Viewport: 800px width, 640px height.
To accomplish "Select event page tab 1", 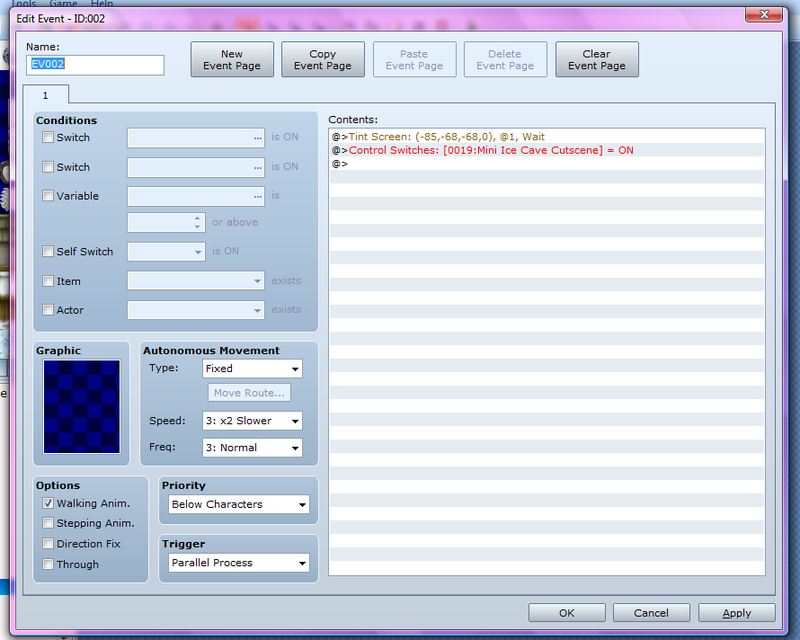I will [46, 95].
